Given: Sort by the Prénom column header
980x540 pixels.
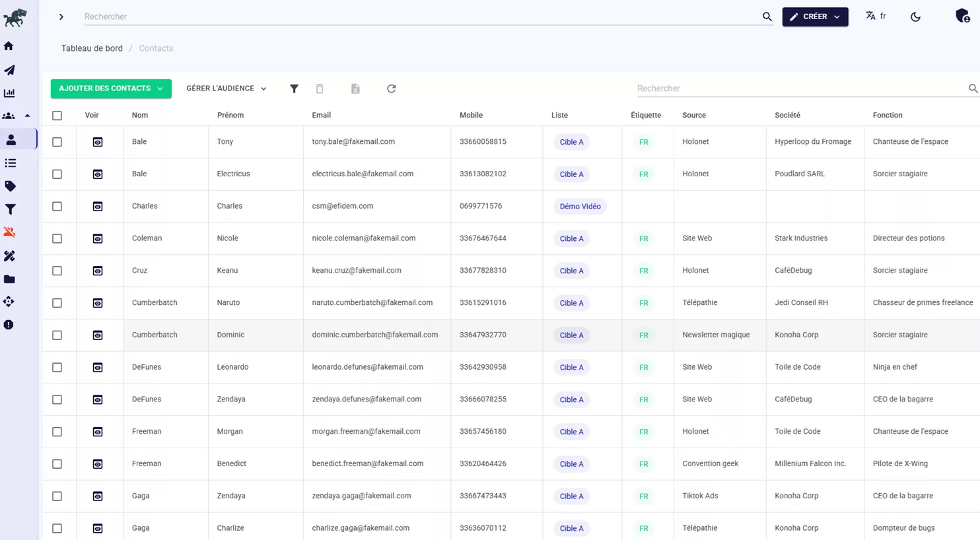Looking at the screenshot, I should coord(230,115).
